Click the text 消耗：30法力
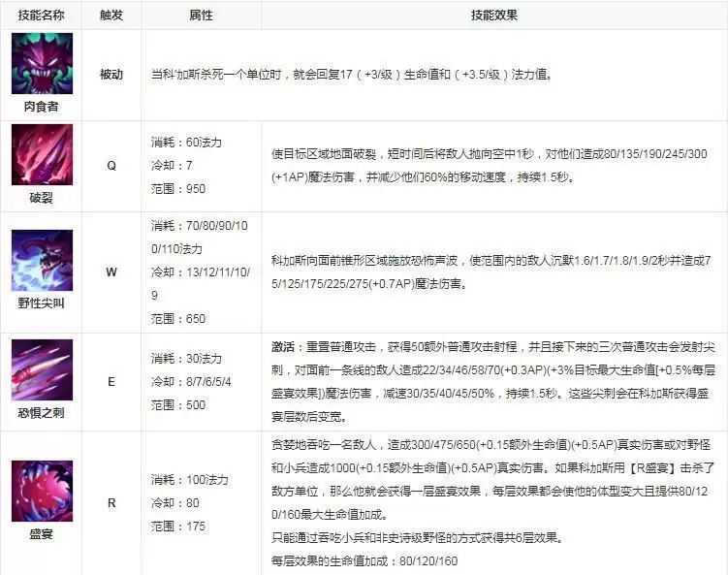 pos(186,359)
